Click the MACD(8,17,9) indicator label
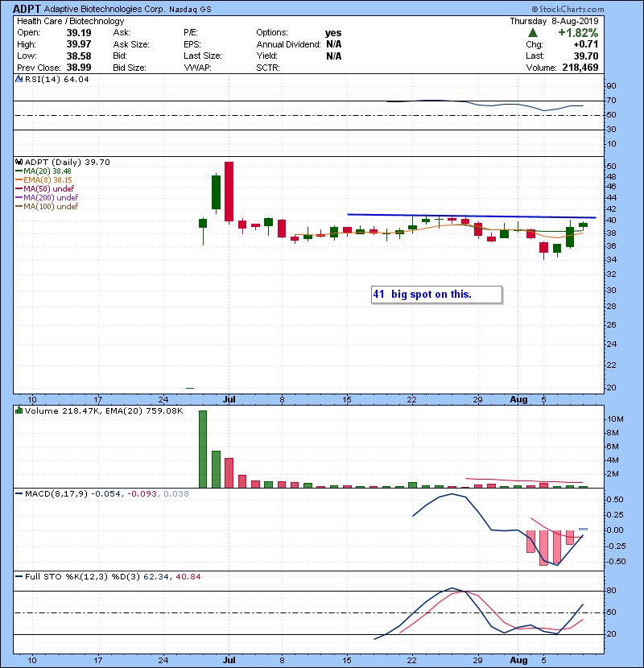 56,494
